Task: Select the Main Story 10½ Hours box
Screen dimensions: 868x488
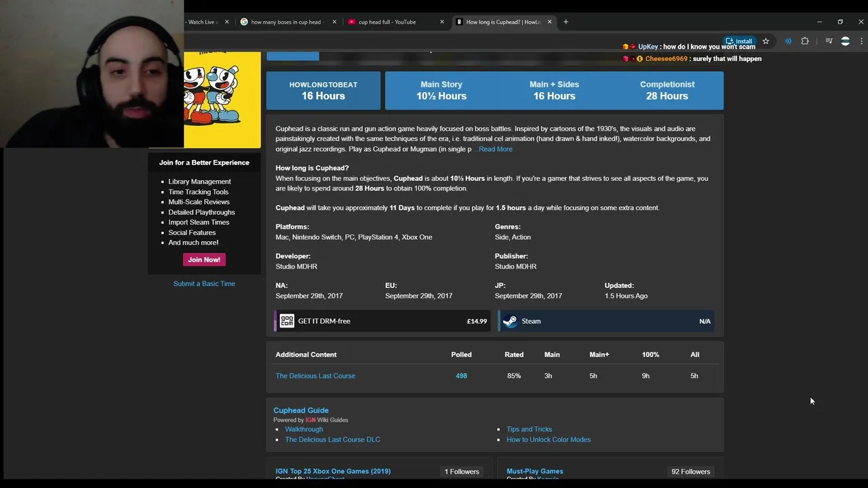Action: (441, 90)
